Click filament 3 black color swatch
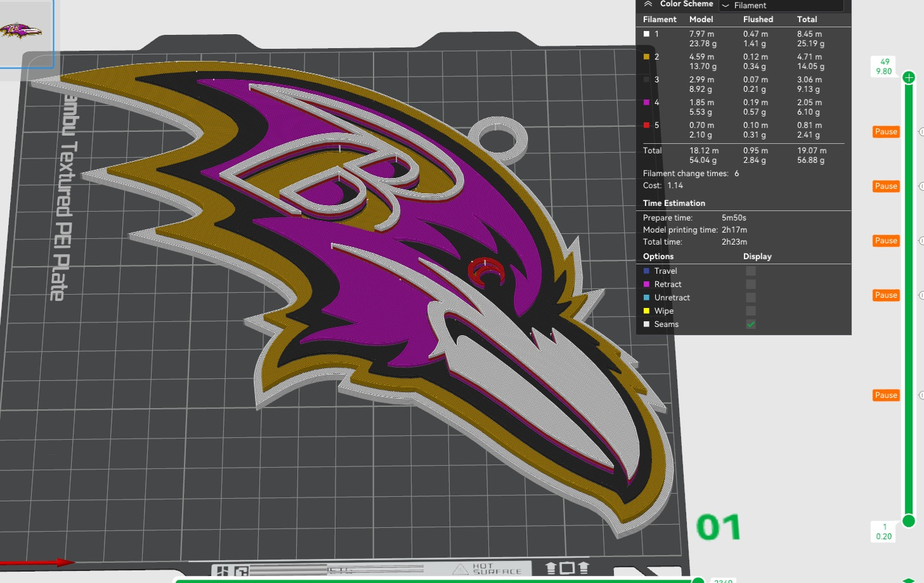This screenshot has height=583, width=924. pyautogui.click(x=647, y=80)
